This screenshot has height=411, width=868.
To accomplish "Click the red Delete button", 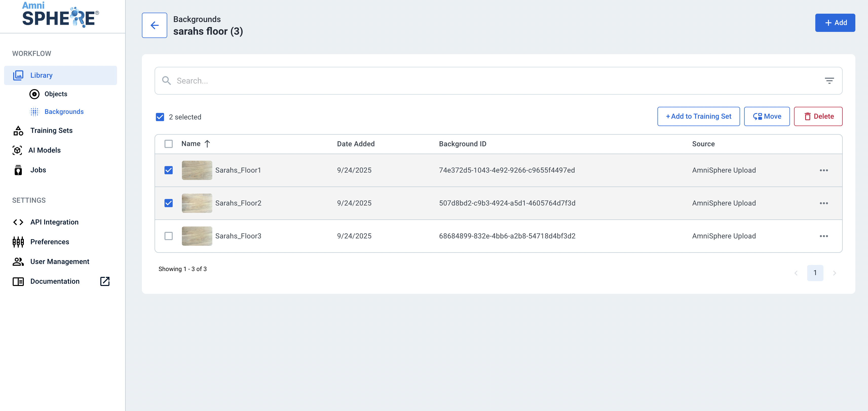I will pos(818,116).
